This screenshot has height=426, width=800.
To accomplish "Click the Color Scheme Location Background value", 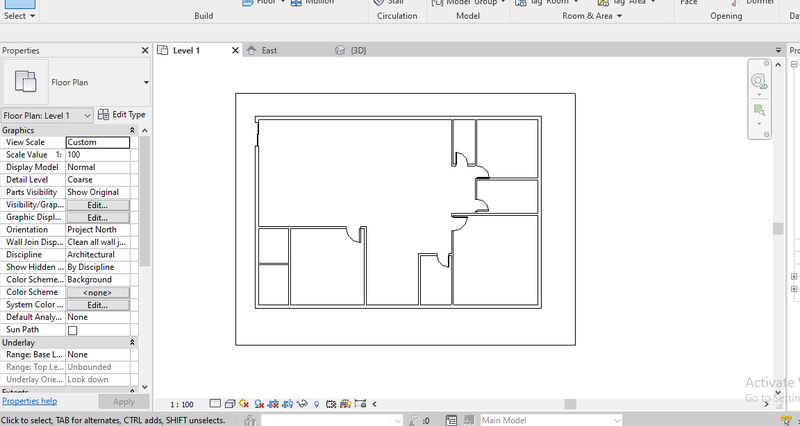I will point(97,280).
